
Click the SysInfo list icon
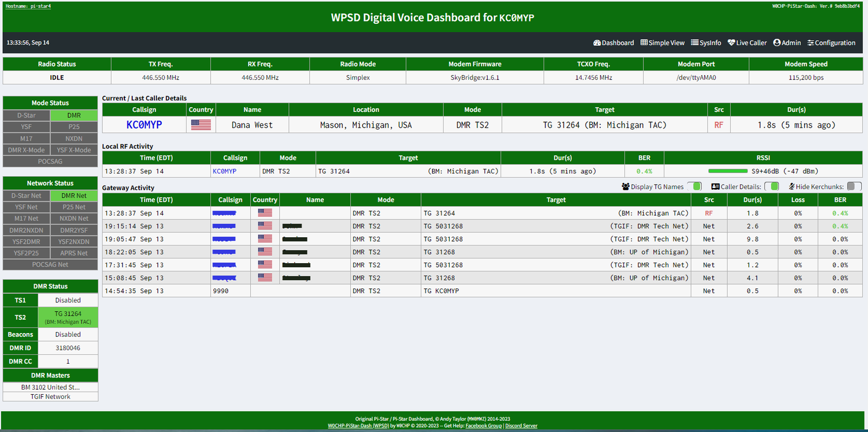click(x=695, y=43)
